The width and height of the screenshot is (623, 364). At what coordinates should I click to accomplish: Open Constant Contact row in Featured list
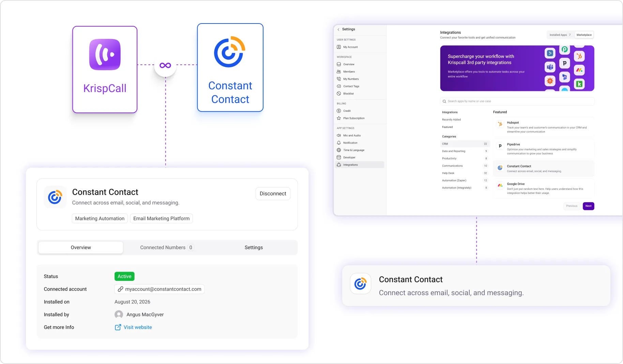click(x=544, y=169)
